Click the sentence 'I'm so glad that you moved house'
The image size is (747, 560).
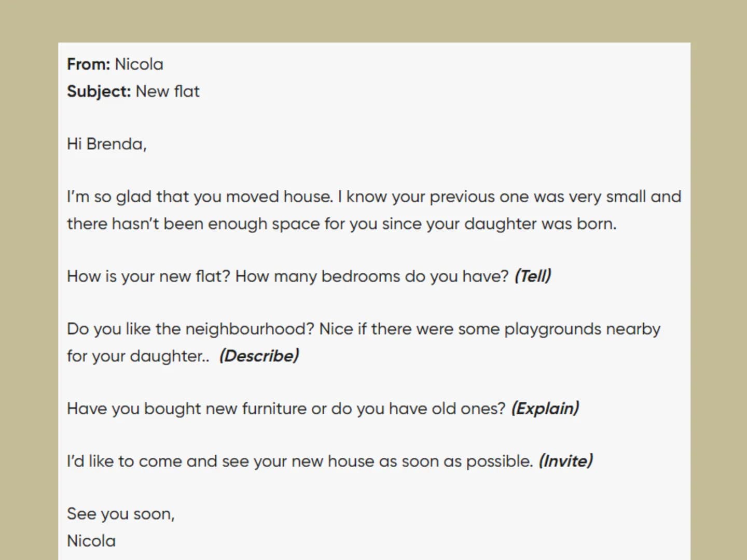pyautogui.click(x=200, y=197)
